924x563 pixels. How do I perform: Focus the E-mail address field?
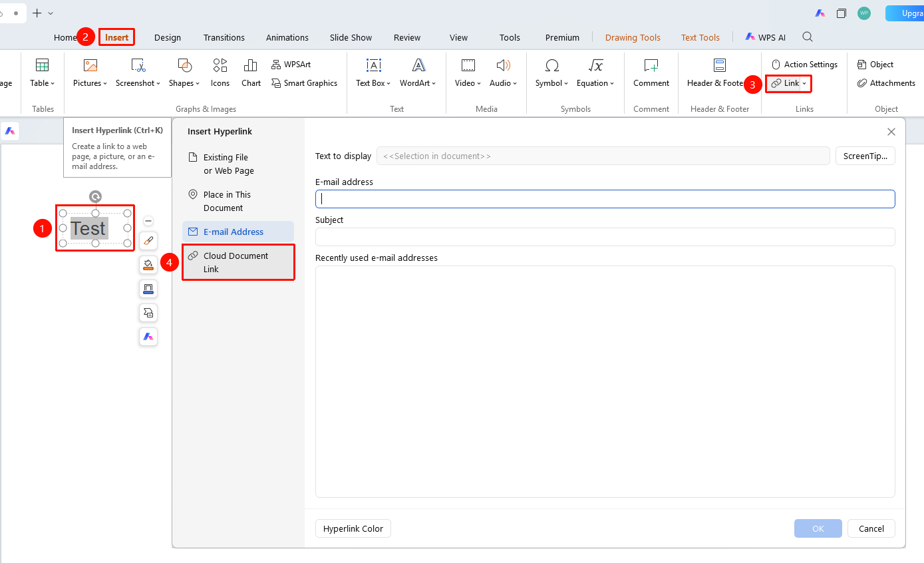605,198
